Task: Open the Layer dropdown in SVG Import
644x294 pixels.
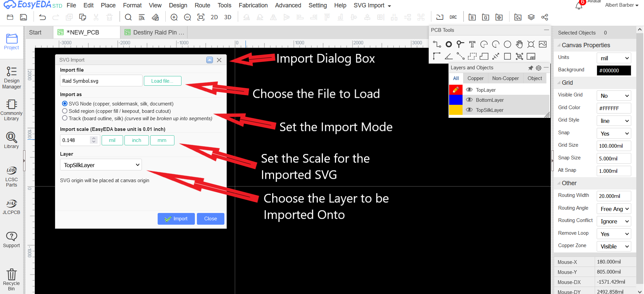Action: [101, 165]
